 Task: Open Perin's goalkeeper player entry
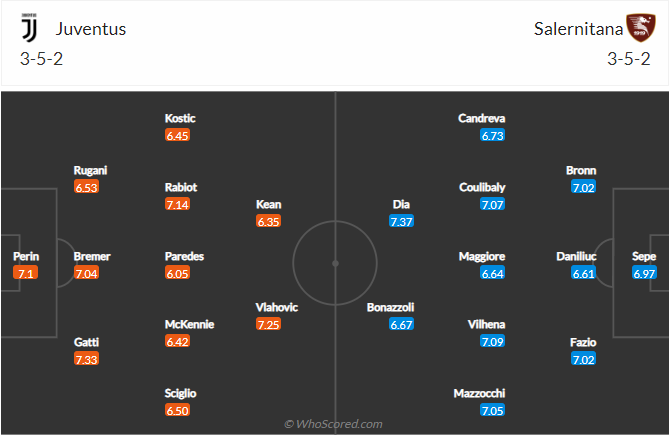point(26,256)
